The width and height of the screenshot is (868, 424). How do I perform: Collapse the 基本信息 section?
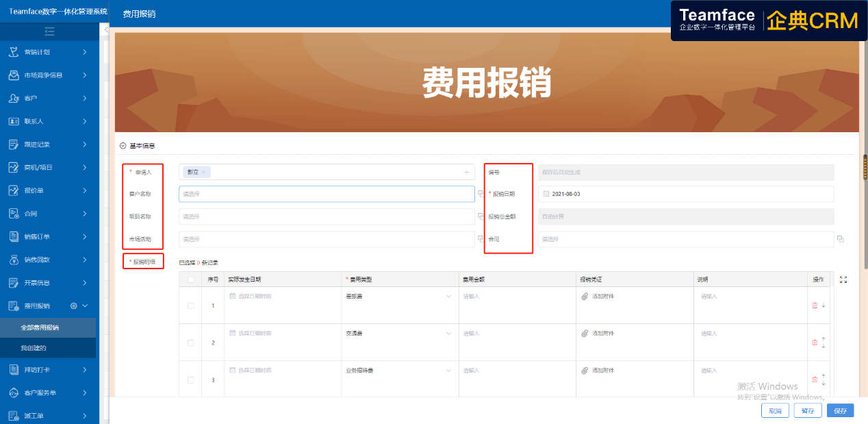[123, 146]
